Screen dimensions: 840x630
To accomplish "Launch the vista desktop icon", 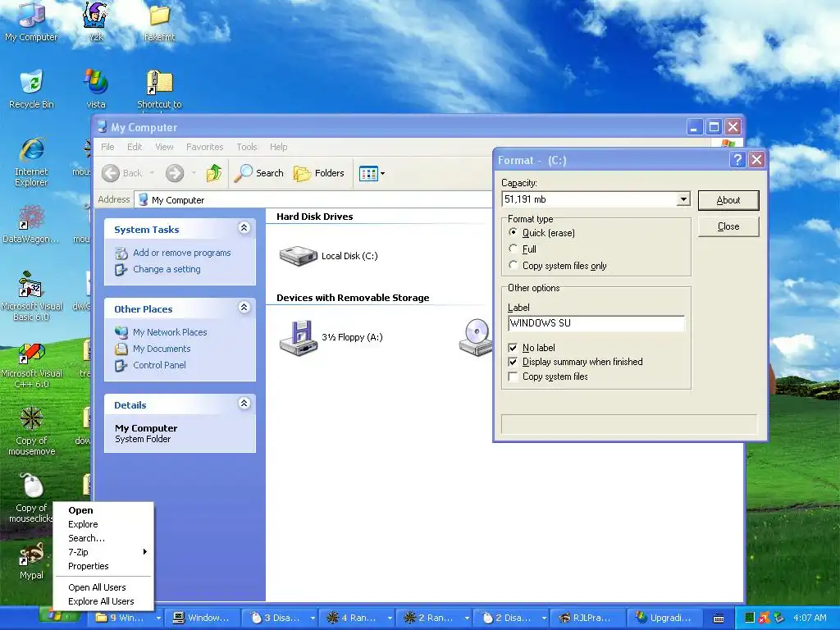I will (x=95, y=89).
